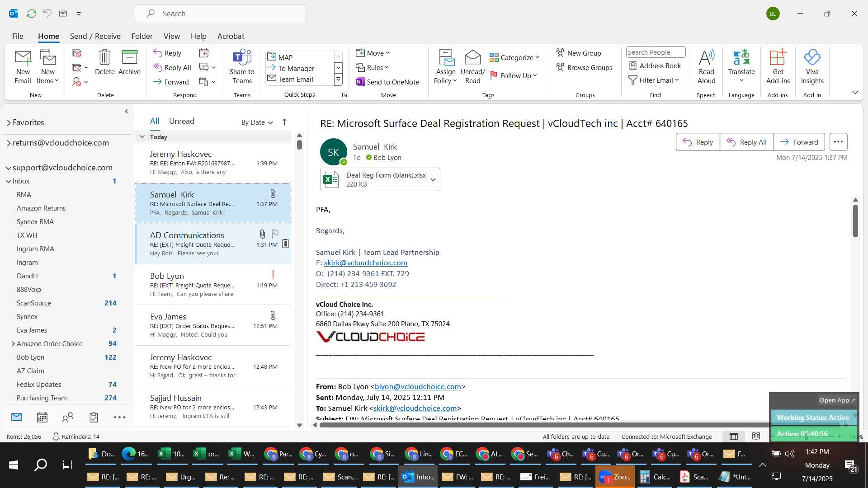
Task: Expand Amazon Order Choice folder
Action: click(13, 344)
